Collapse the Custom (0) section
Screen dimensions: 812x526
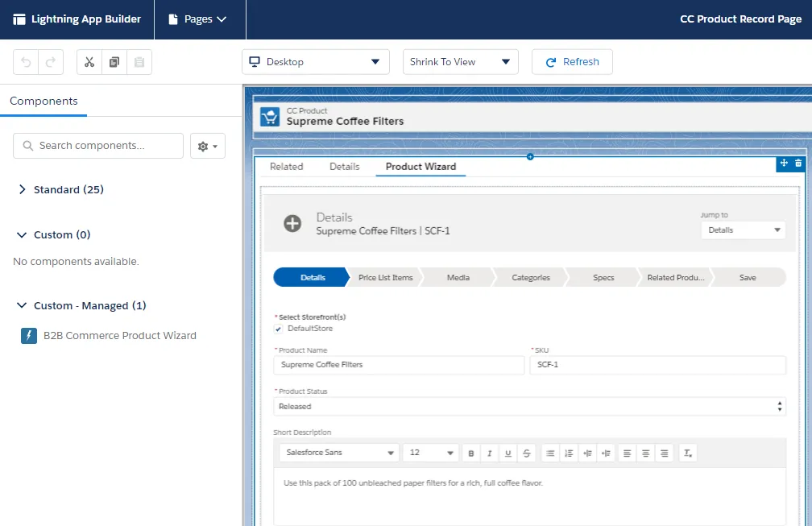click(22, 235)
